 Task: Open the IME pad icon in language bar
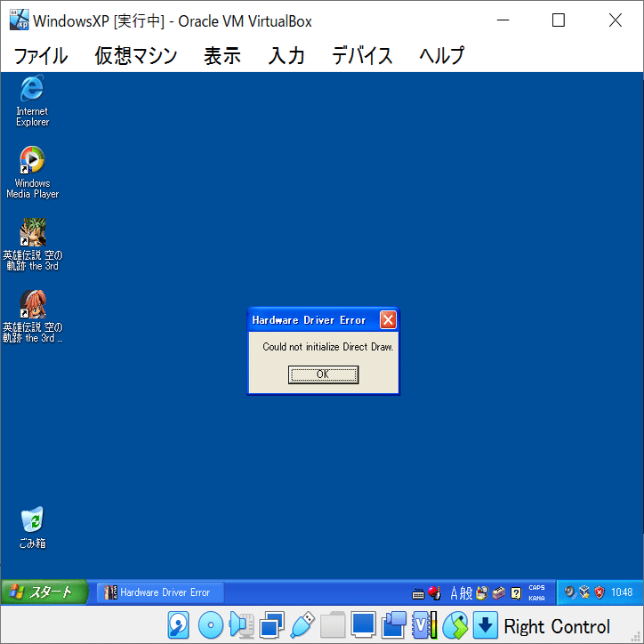click(x=482, y=593)
